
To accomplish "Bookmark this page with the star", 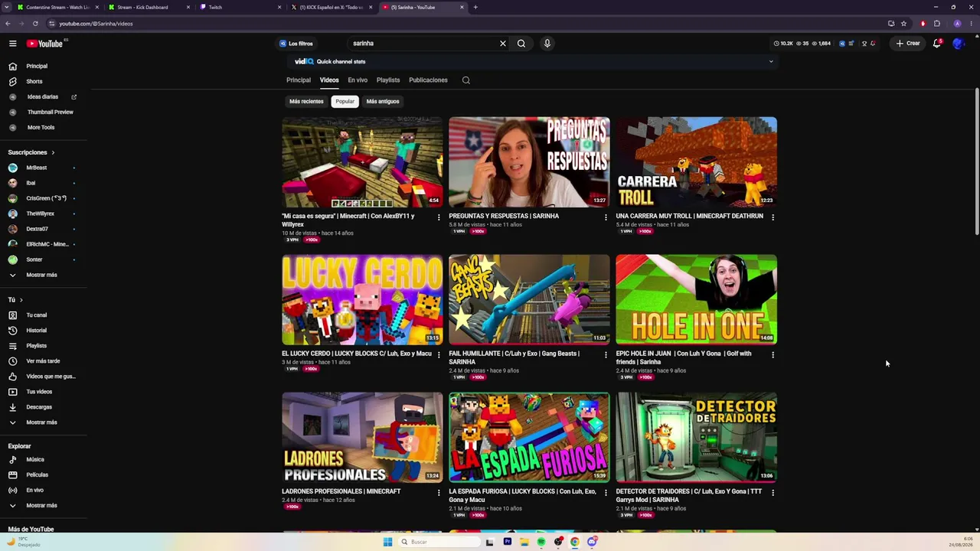I will tap(903, 24).
